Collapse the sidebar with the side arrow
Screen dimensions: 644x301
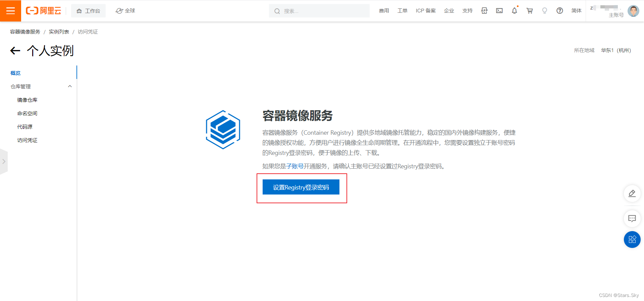pyautogui.click(x=4, y=162)
